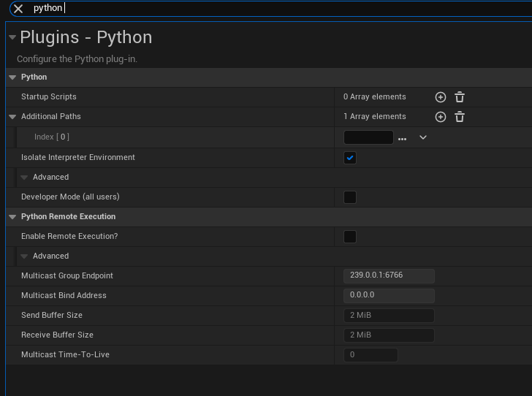Collapse Advanced under Python section

(x=24, y=178)
